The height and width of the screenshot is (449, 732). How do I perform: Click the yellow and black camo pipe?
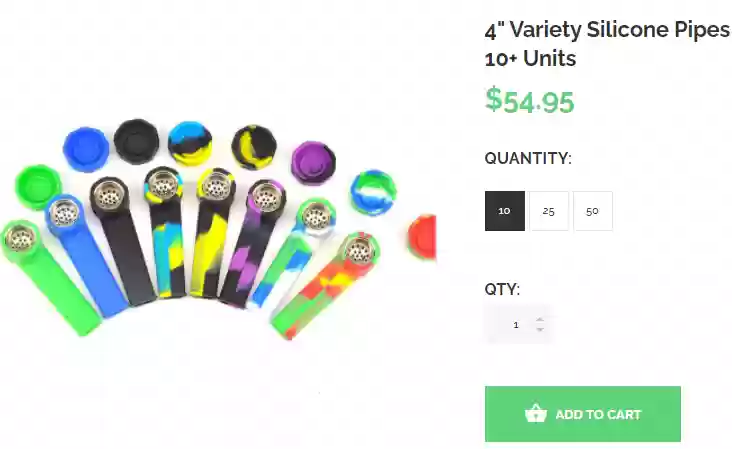(x=211, y=232)
